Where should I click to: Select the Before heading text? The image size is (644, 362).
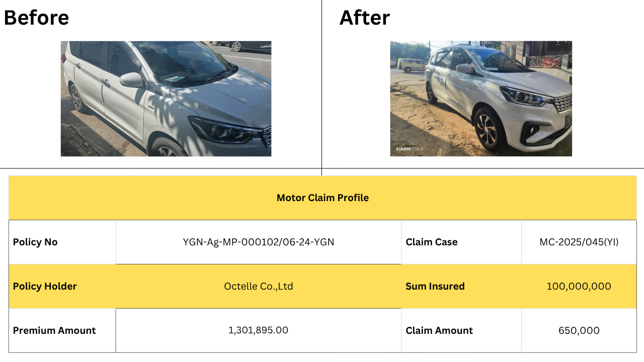36,18
